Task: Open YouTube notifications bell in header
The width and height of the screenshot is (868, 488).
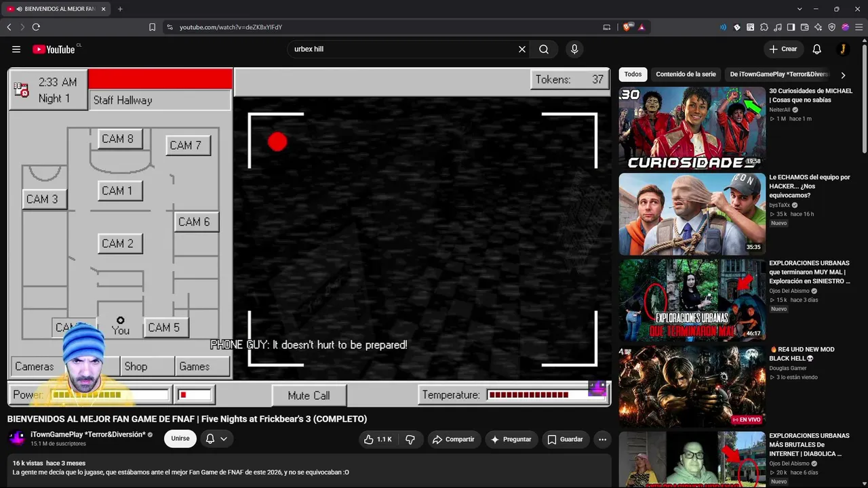Action: tap(817, 49)
